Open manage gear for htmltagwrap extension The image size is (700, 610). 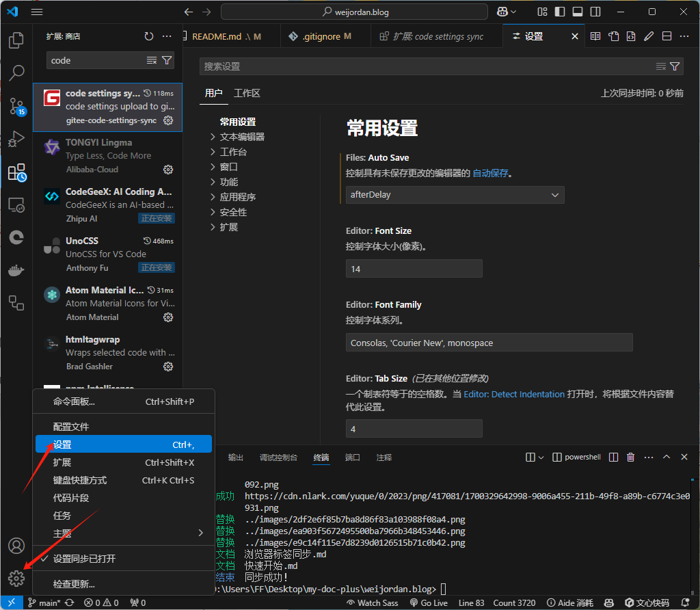click(168, 366)
